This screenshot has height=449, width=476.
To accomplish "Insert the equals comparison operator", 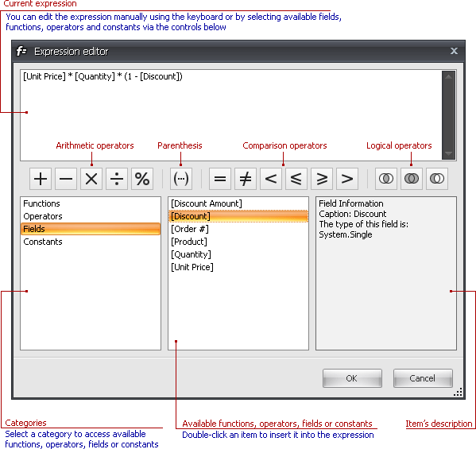I will [220, 179].
